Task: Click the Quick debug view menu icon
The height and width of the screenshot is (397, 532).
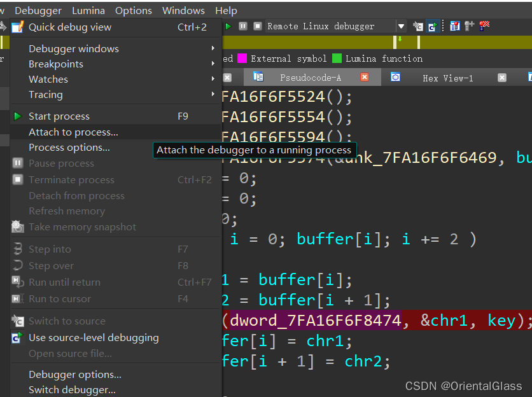Action: click(18, 27)
